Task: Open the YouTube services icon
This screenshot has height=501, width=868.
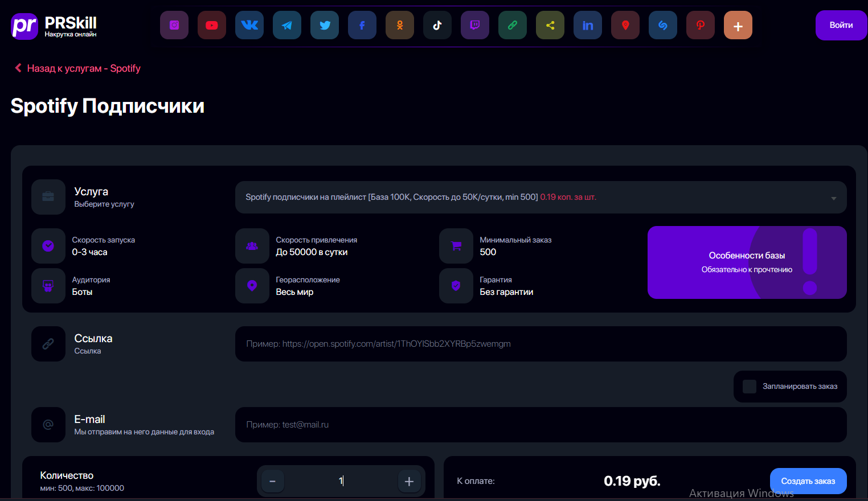Action: (x=212, y=25)
